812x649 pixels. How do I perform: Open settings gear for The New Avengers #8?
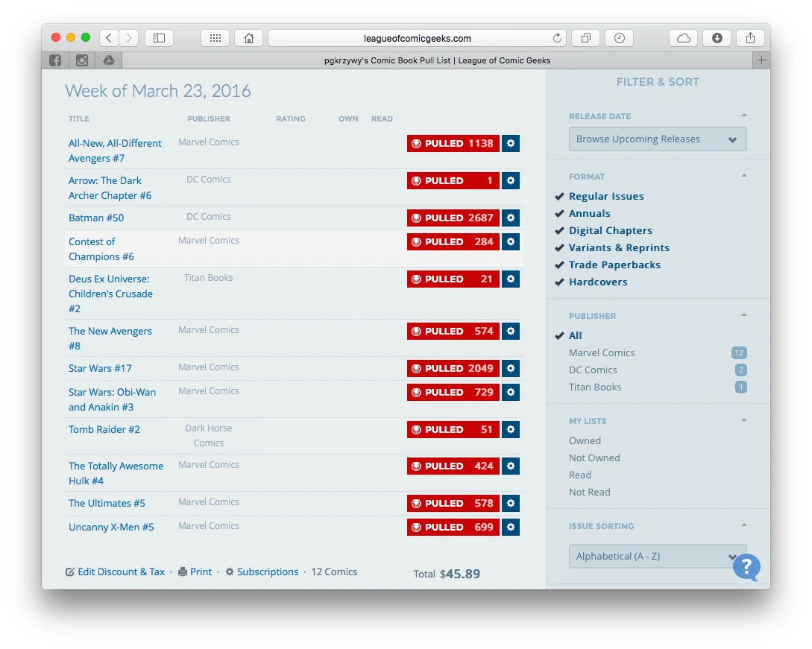[x=511, y=332]
